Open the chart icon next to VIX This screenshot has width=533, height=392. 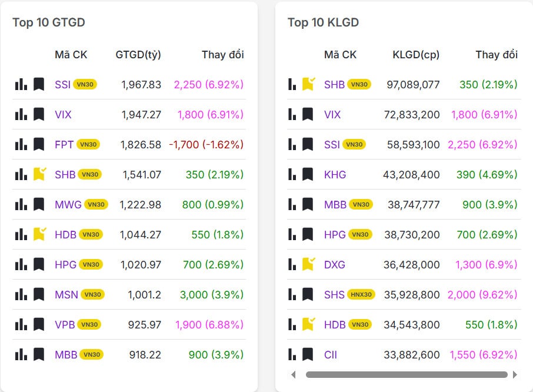coord(20,114)
